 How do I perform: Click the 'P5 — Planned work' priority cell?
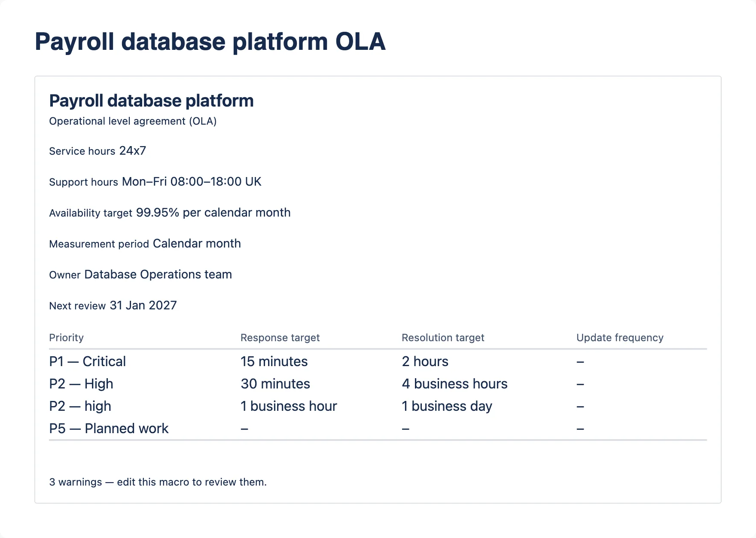(109, 428)
